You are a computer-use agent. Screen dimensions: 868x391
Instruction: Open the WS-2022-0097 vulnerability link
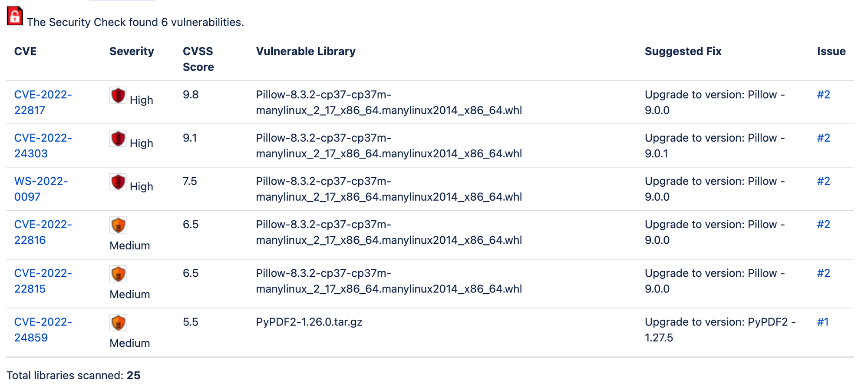pyautogui.click(x=41, y=189)
